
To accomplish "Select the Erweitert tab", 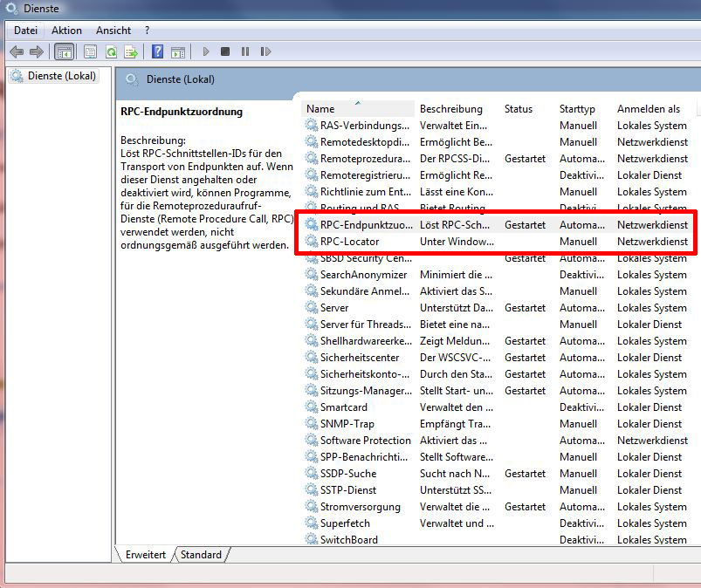I will coord(145,555).
